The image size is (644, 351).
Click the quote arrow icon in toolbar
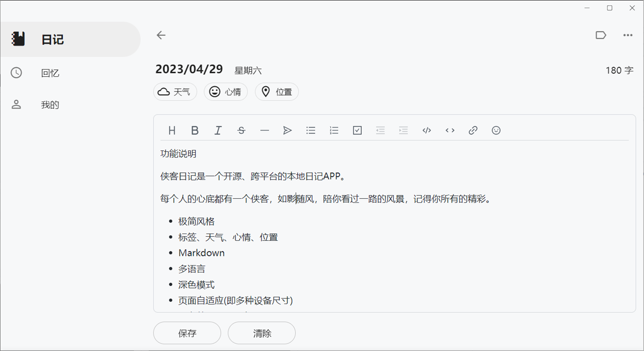point(287,130)
